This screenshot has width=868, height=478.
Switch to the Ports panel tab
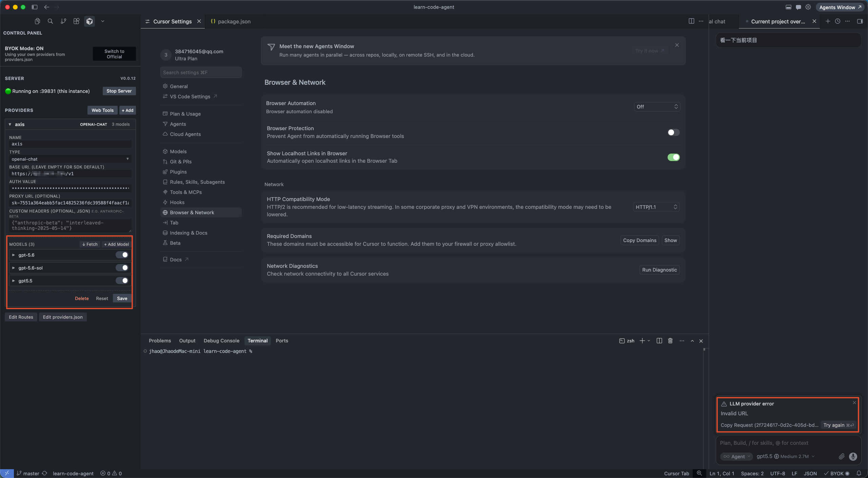(282, 341)
